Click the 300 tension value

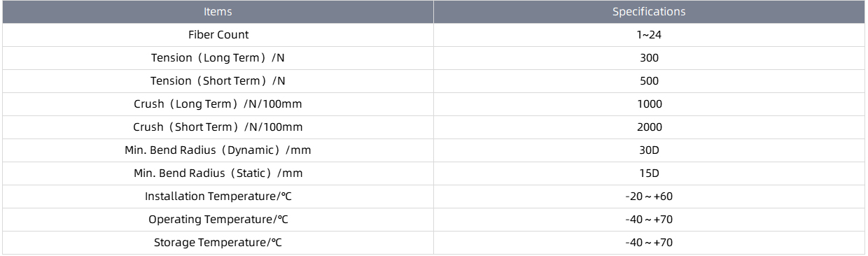[x=649, y=58]
